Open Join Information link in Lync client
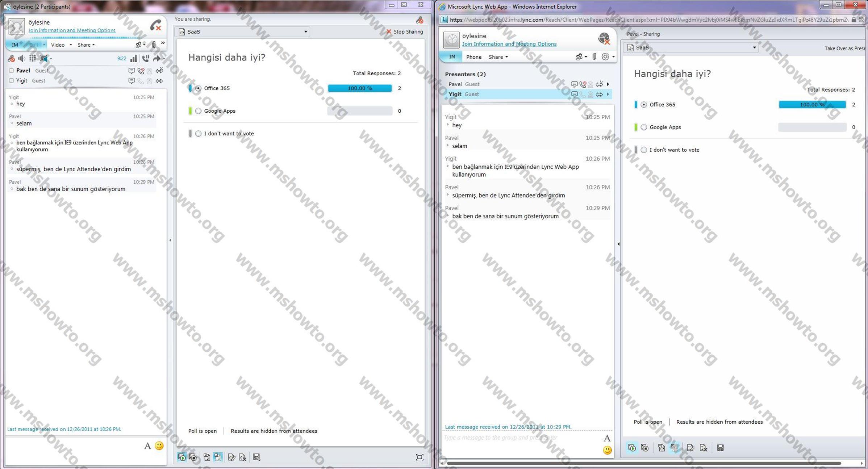The image size is (868, 469). pyautogui.click(x=72, y=30)
